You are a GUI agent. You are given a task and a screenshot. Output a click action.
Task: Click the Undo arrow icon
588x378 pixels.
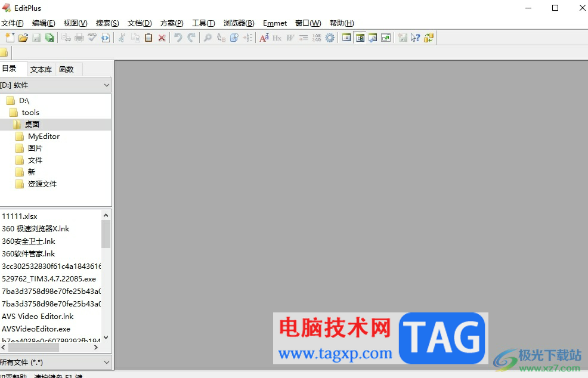(x=178, y=38)
